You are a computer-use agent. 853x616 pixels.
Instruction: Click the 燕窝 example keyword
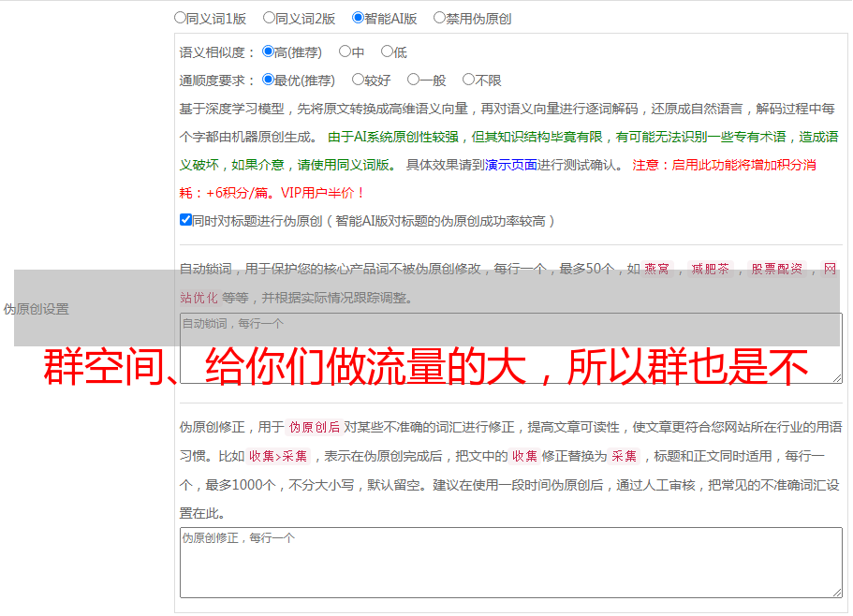(x=656, y=269)
